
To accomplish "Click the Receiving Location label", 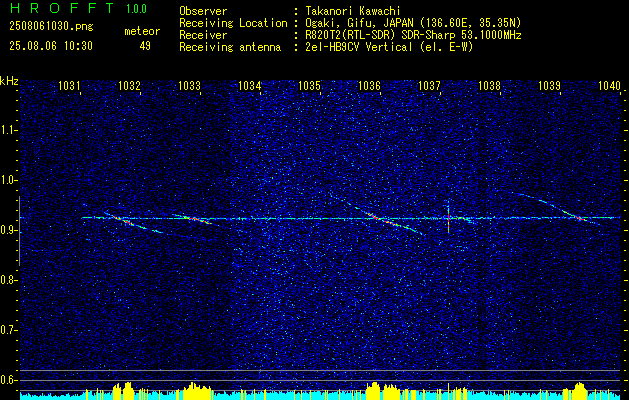I will click(233, 23).
